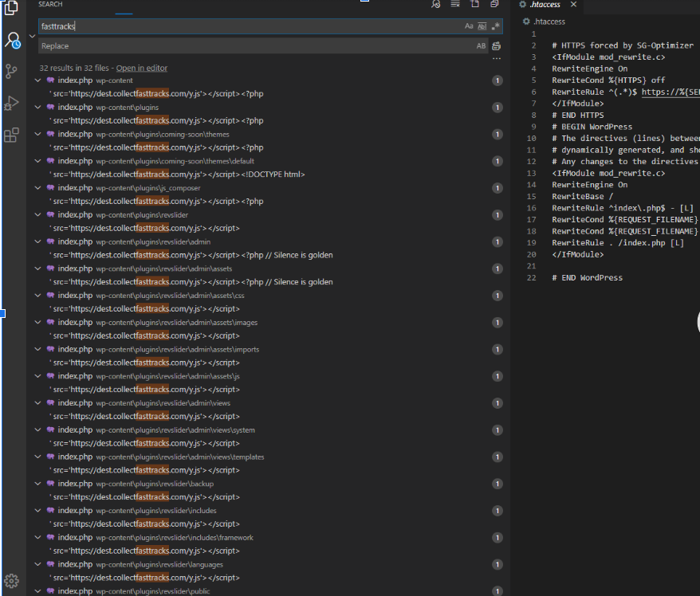
Task: Open a new search editor
Action: pyautogui.click(x=475, y=4)
